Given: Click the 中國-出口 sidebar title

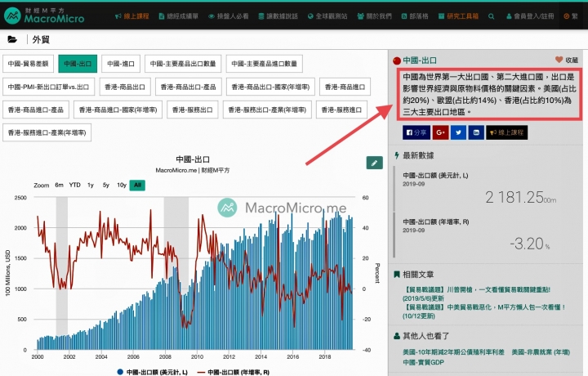Looking at the screenshot, I should click(x=420, y=60).
